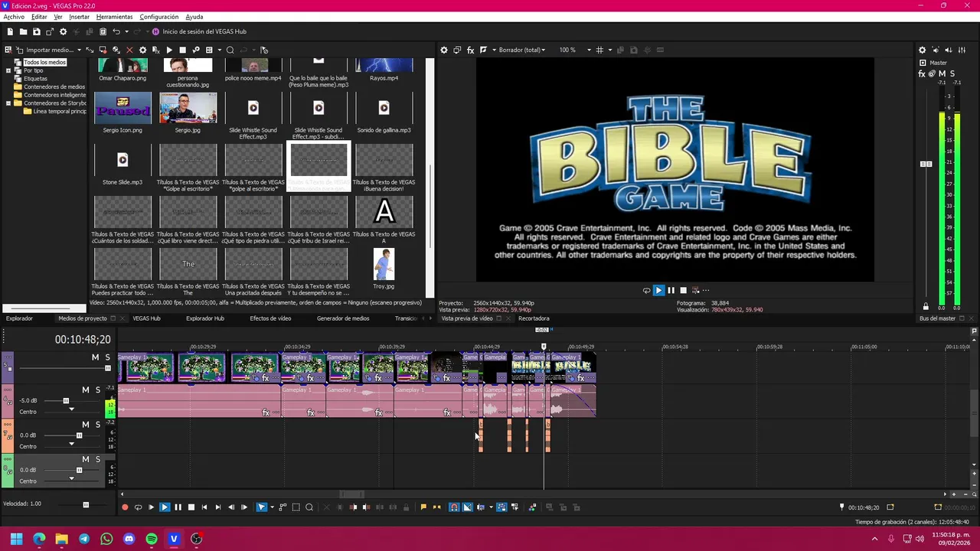Viewport: 980px width, 551px height.
Task: Click the Importar medios button
Action: tap(45, 50)
